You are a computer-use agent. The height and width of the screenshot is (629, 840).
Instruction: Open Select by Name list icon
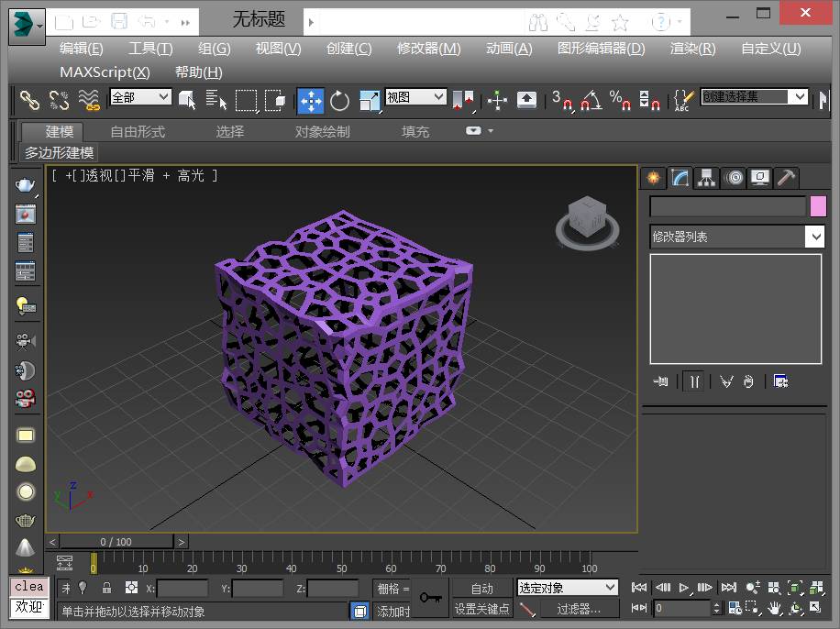tap(216, 100)
